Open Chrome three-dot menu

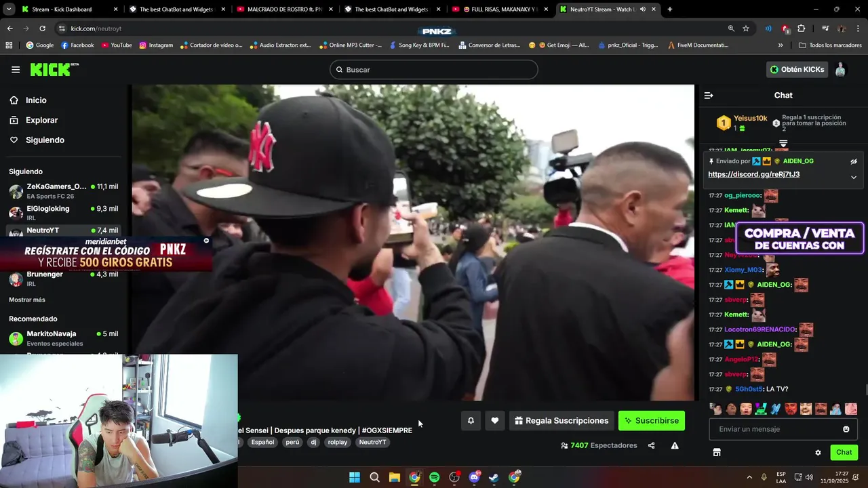(858, 28)
